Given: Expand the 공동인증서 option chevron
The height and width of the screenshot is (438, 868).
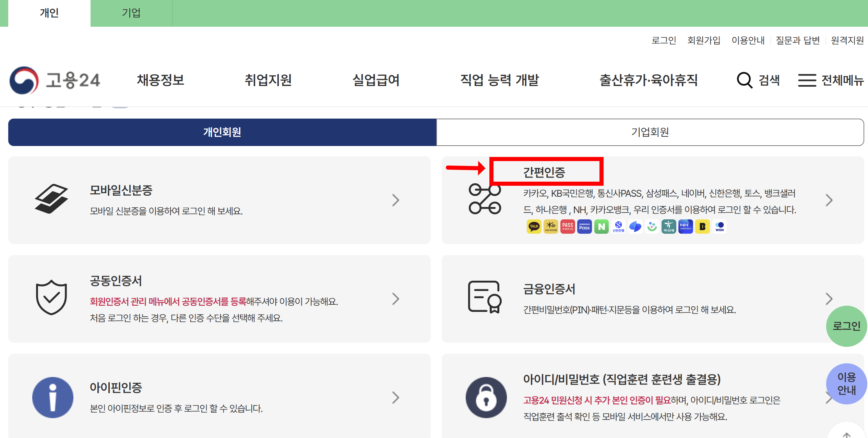Looking at the screenshot, I should (x=395, y=299).
